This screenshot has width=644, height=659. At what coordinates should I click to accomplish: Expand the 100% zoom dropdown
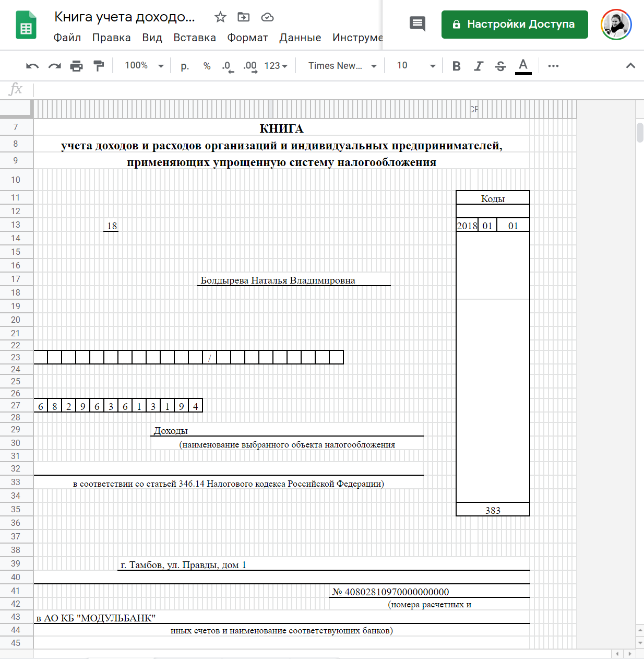144,66
